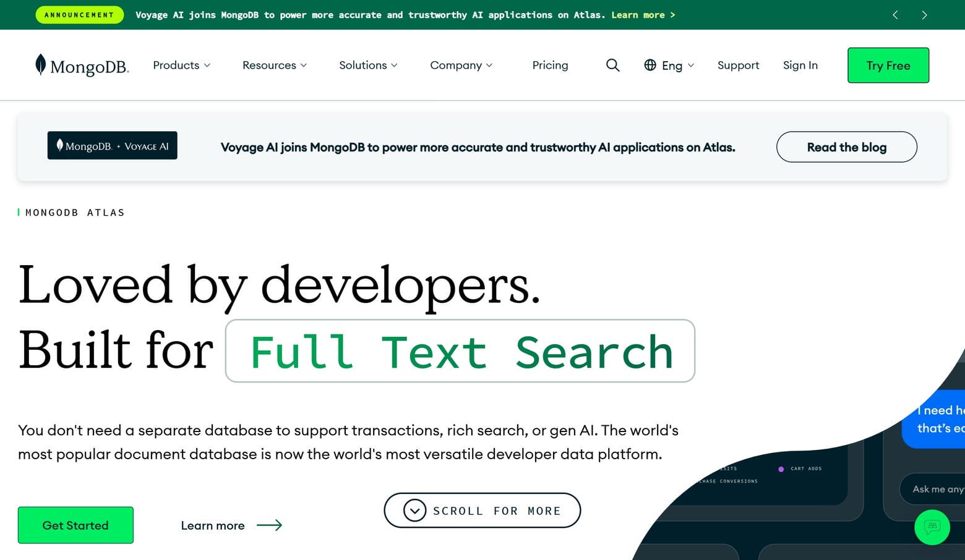The image size is (965, 560).
Task: Click the Read the blog button
Action: 847,147
